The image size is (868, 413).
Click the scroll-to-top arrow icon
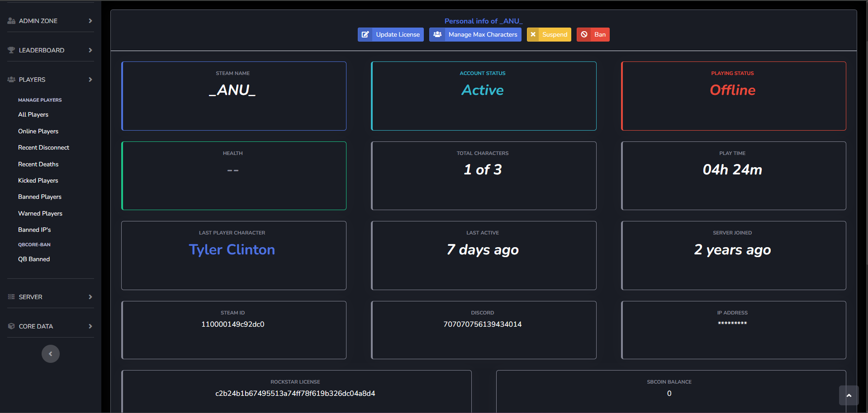point(849,395)
